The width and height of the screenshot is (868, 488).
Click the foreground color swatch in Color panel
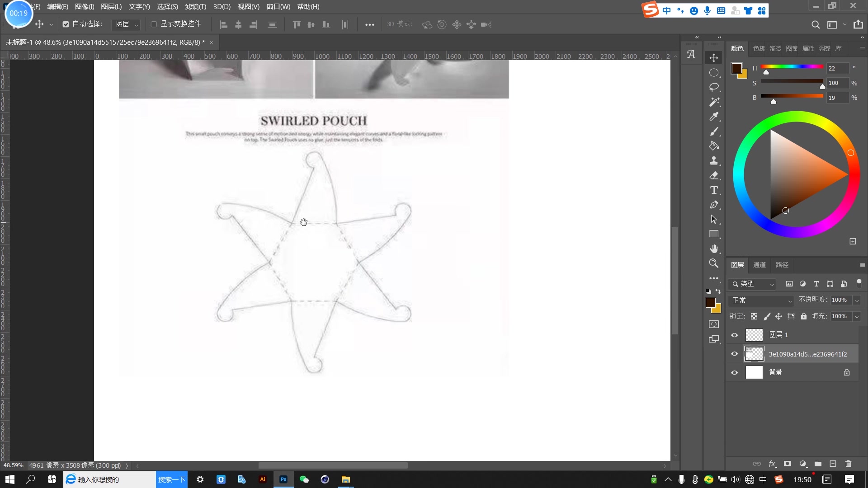(737, 68)
